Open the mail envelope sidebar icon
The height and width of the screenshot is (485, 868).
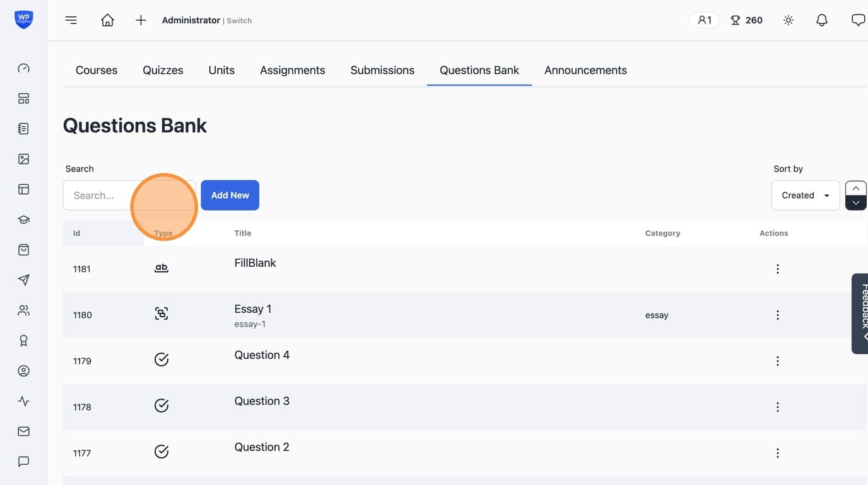point(23,431)
